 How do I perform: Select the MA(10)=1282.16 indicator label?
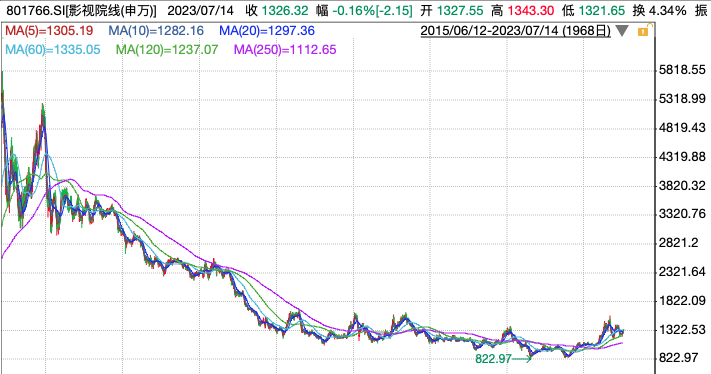coord(156,31)
